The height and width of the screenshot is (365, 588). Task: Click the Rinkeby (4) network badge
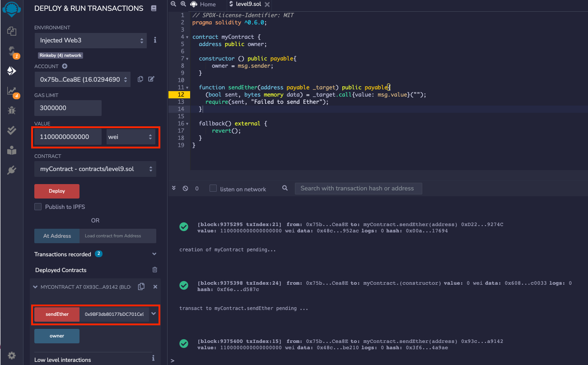coord(61,55)
